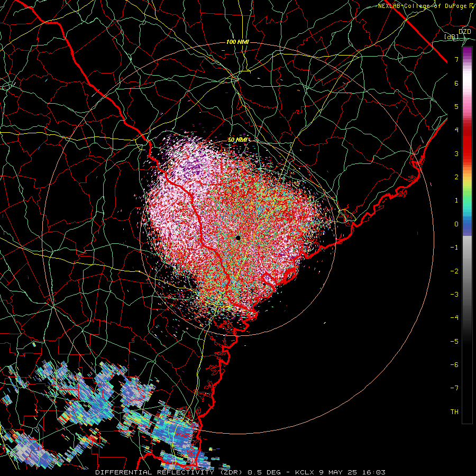Click the -5 tick label on color scale

point(454,342)
